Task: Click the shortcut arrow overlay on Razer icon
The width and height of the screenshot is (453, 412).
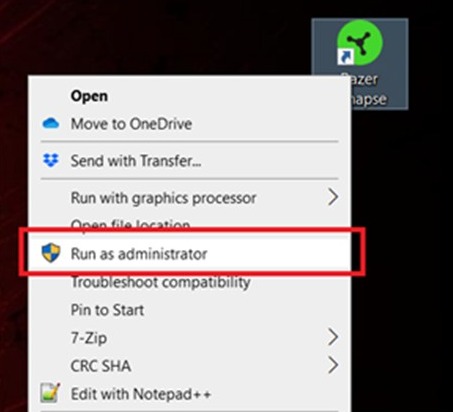Action: [345, 57]
